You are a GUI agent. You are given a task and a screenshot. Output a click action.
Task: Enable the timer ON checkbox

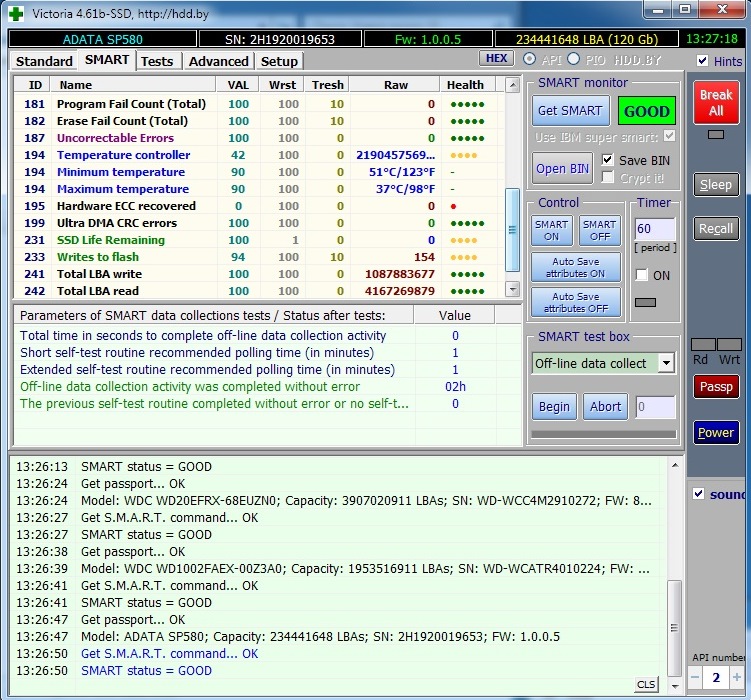coord(641,275)
